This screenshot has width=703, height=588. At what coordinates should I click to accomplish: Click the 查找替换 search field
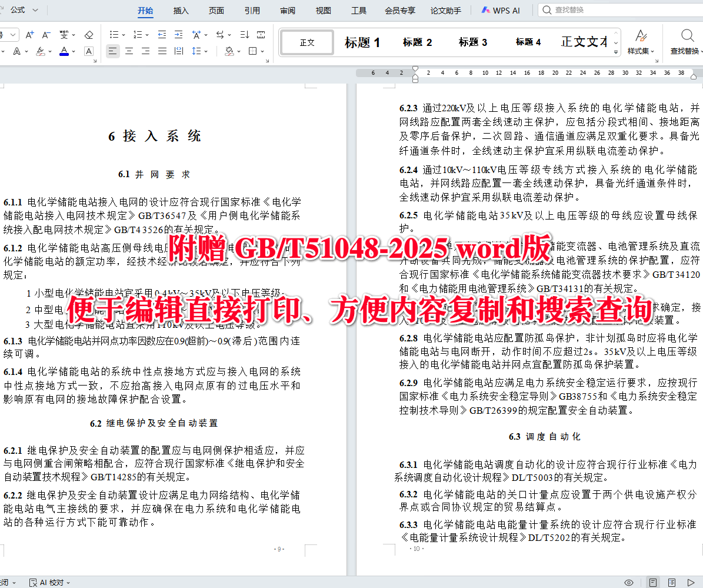click(x=621, y=10)
